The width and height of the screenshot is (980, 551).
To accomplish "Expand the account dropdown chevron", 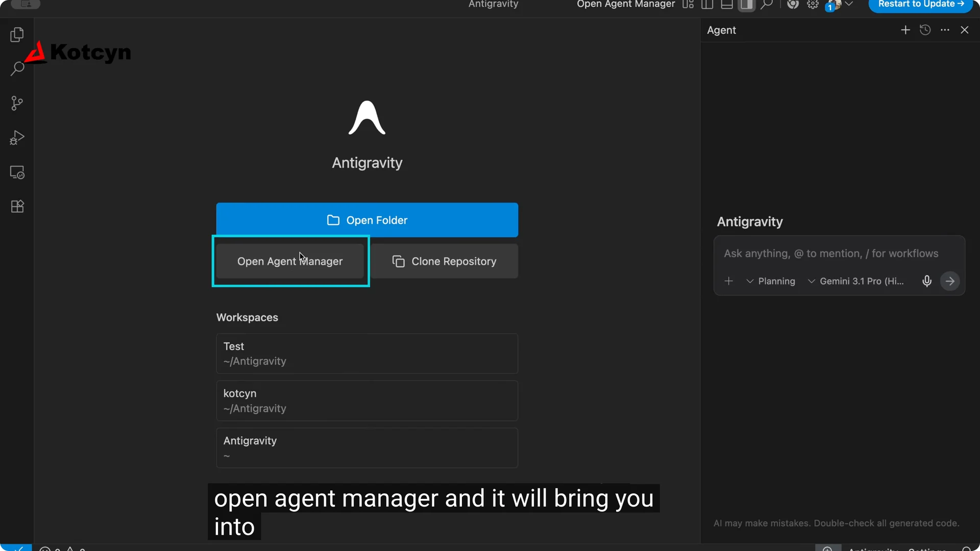I will 849,4.
